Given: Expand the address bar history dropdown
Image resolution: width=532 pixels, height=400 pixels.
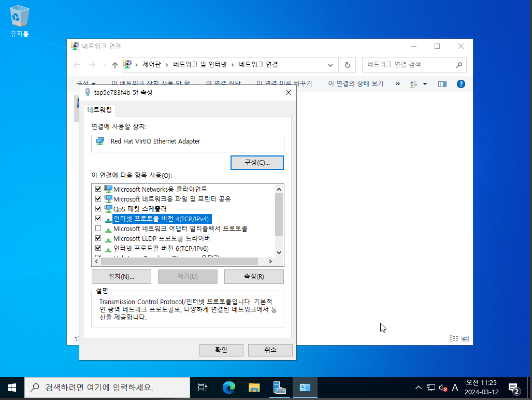Looking at the screenshot, I should click(x=330, y=65).
